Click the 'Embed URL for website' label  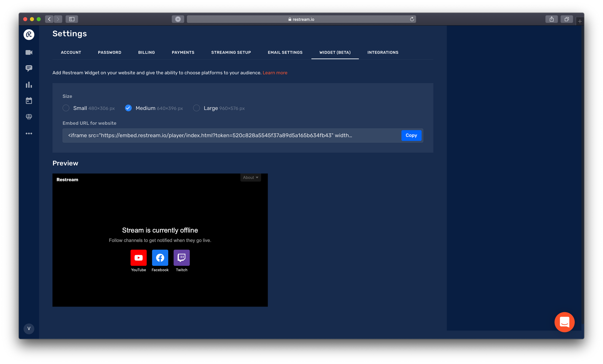pyautogui.click(x=89, y=123)
